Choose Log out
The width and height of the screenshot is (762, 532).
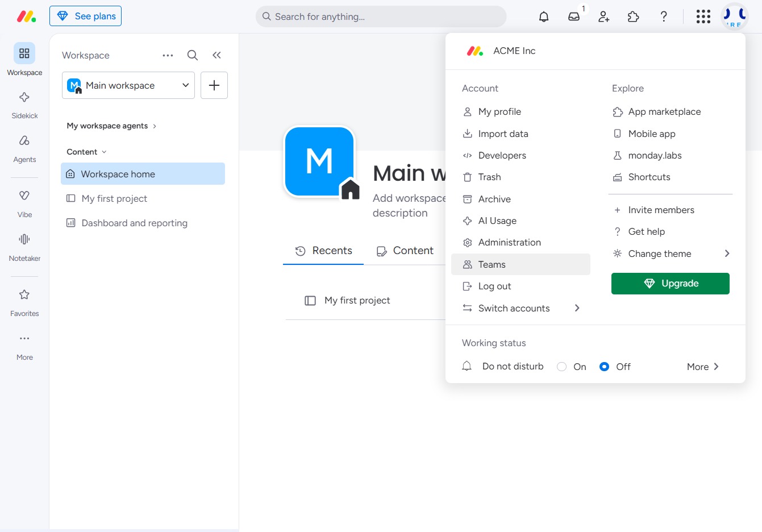[521, 286]
